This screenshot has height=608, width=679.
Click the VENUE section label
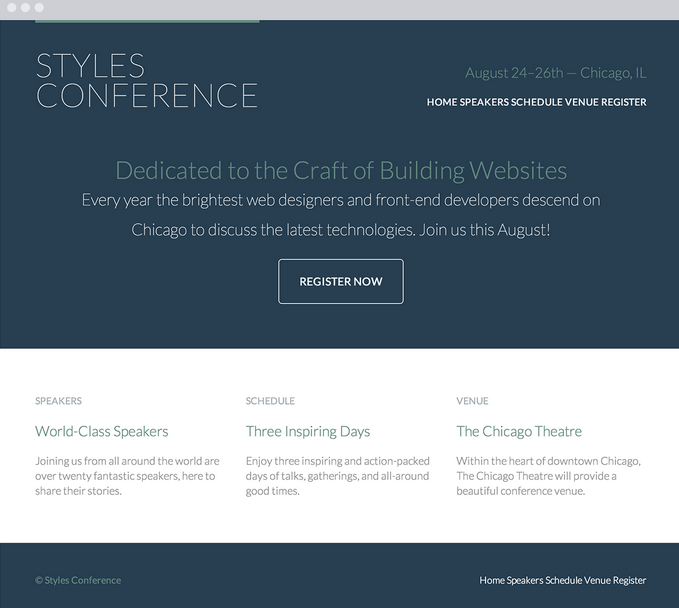click(472, 401)
